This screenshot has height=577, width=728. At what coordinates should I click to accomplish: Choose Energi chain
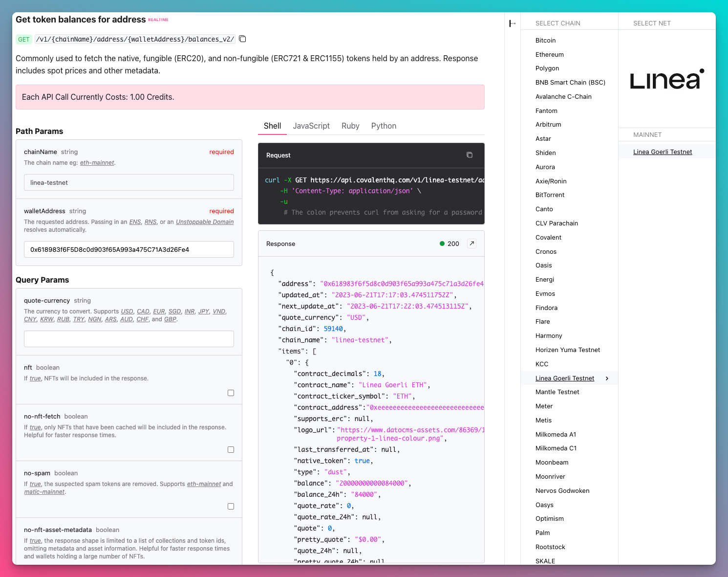[545, 280]
